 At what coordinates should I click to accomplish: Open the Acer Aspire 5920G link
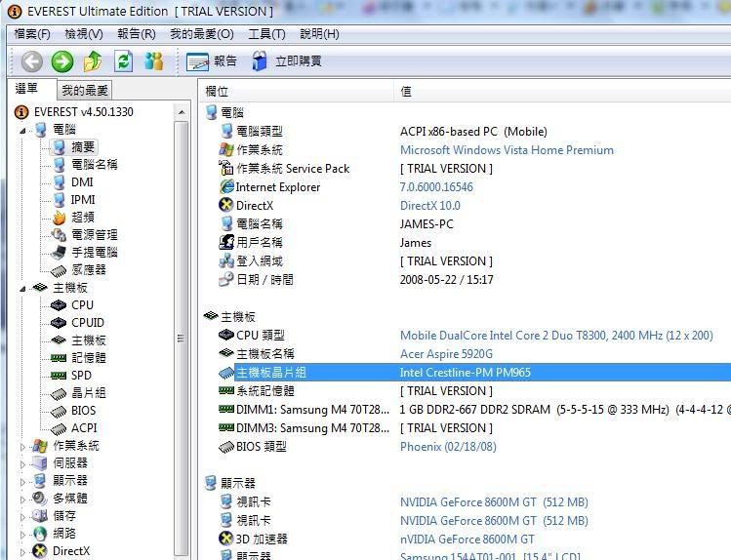tap(446, 354)
